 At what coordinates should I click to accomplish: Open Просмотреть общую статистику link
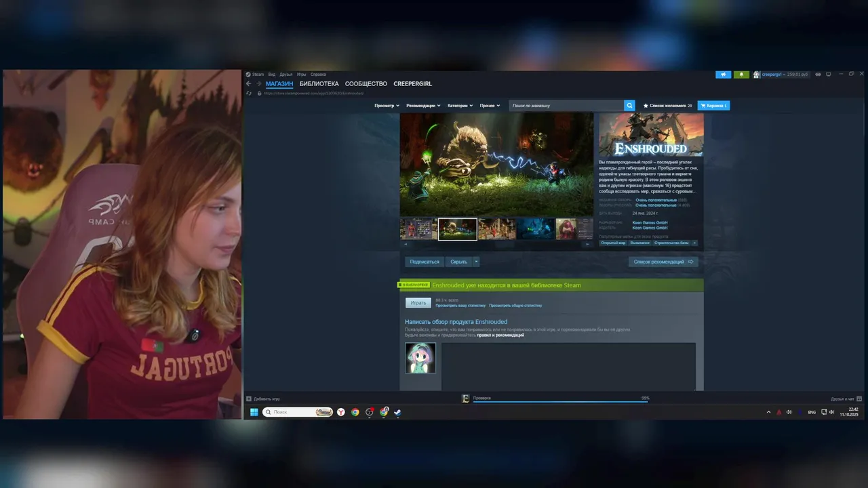click(515, 306)
